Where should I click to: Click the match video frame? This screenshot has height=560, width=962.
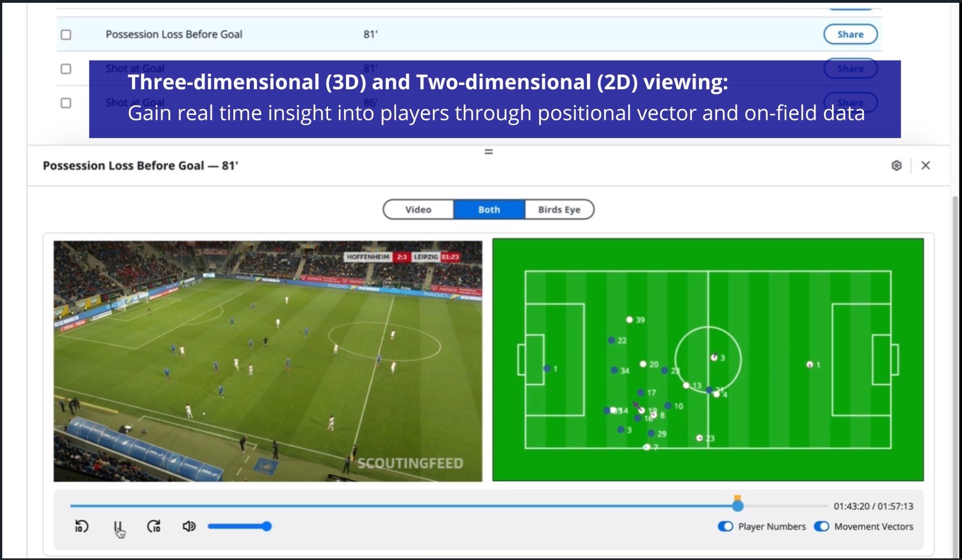[268, 361]
